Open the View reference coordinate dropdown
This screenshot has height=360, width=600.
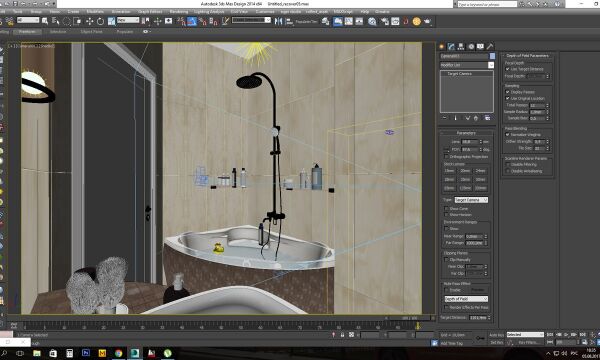click(128, 20)
